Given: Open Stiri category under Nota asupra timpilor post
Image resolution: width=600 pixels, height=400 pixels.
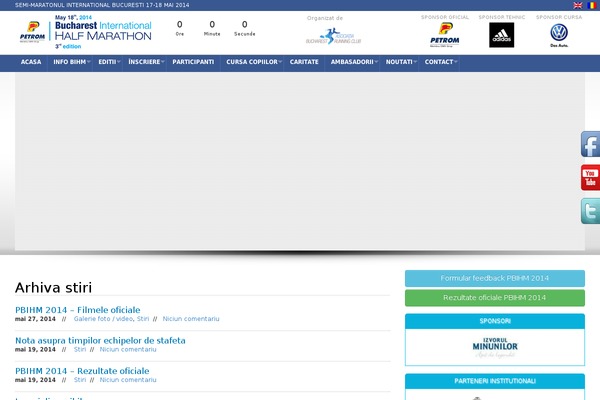Looking at the screenshot, I should point(80,349).
